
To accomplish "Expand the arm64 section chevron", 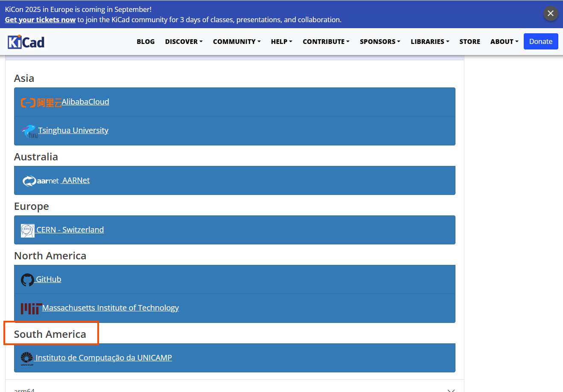I will pyautogui.click(x=451, y=390).
